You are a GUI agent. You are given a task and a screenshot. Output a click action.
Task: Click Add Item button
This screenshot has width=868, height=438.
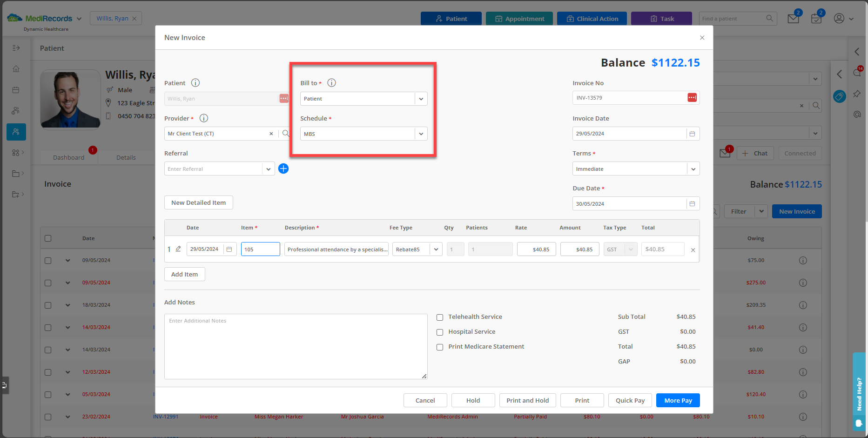185,274
